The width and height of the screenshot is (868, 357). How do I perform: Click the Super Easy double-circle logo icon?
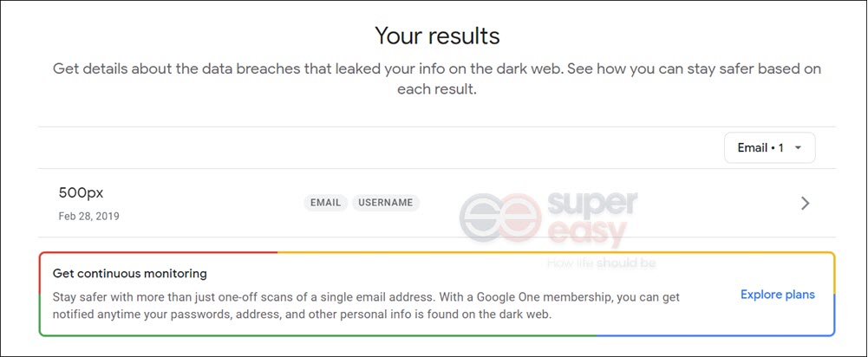(499, 219)
